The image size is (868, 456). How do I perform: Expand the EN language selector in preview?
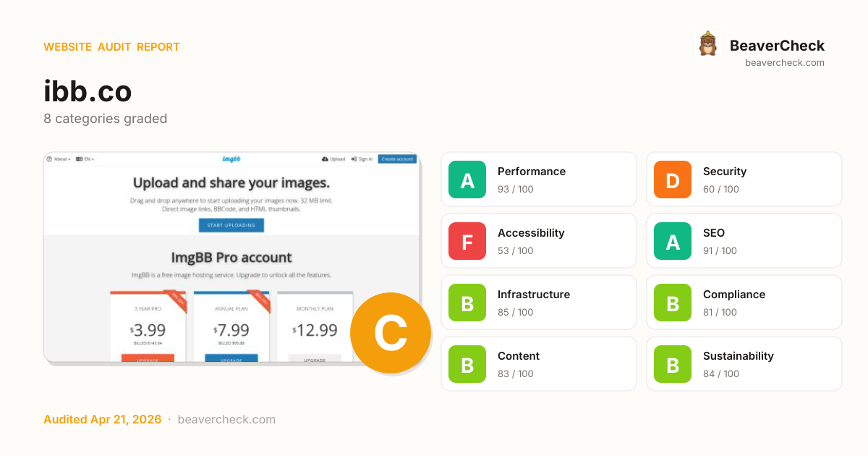tap(85, 159)
